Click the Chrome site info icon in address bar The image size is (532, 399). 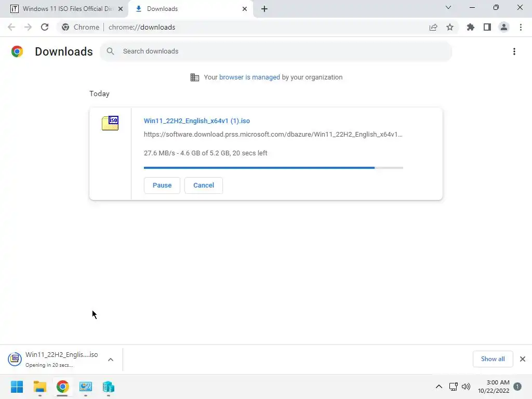[x=65, y=27]
